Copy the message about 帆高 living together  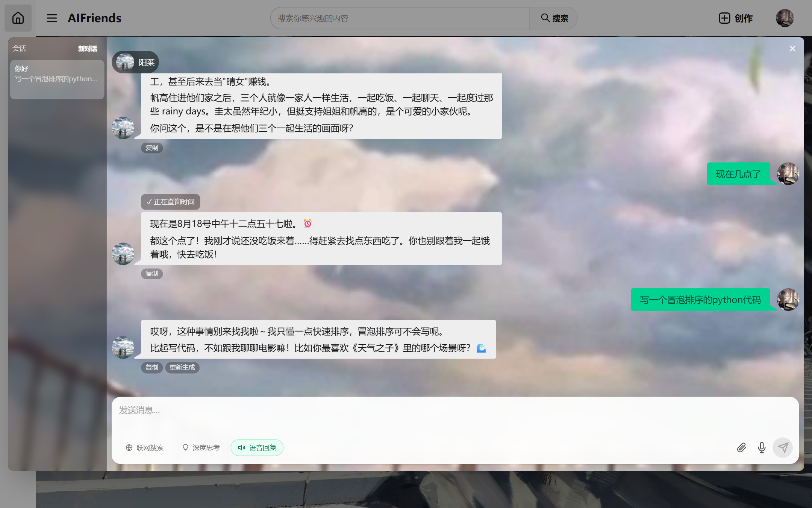152,148
